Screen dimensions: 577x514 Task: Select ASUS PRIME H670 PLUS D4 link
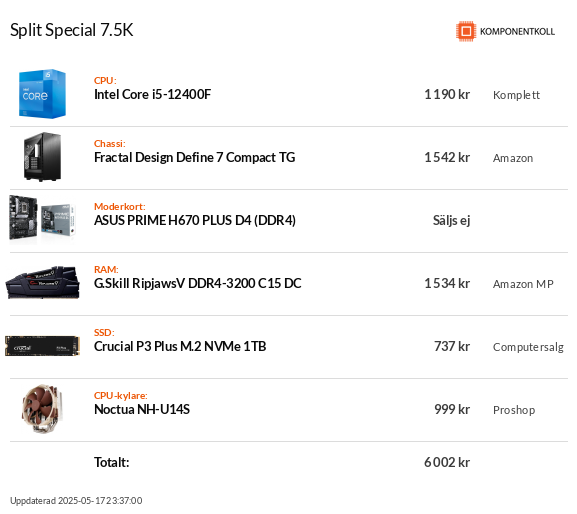[x=195, y=220]
